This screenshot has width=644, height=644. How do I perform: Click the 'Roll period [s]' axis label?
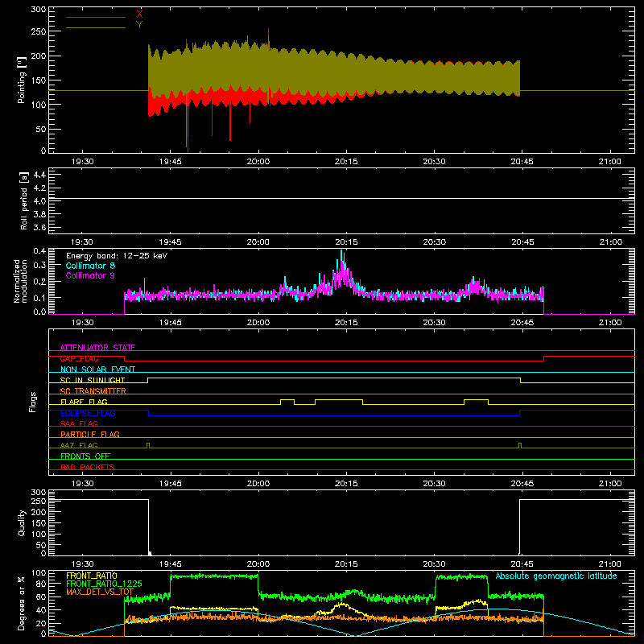tap(24, 200)
